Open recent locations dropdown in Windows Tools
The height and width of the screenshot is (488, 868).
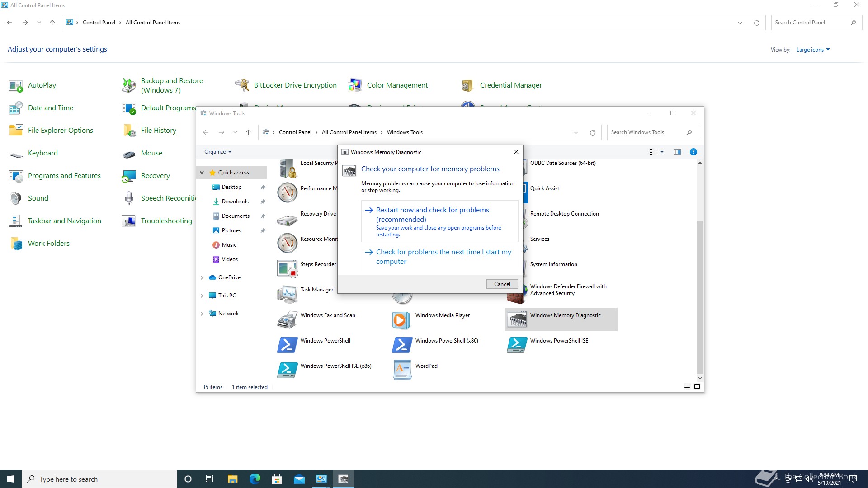tap(235, 132)
